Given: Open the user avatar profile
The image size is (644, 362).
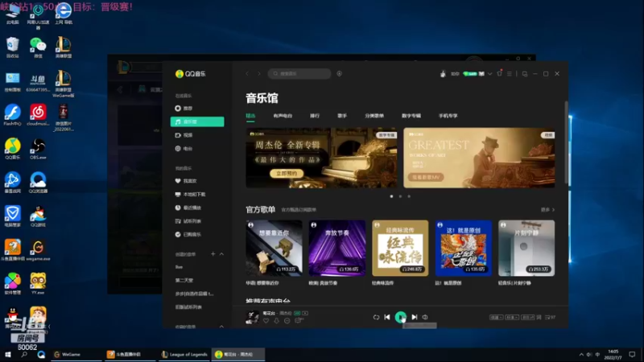Looking at the screenshot, I should (443, 74).
